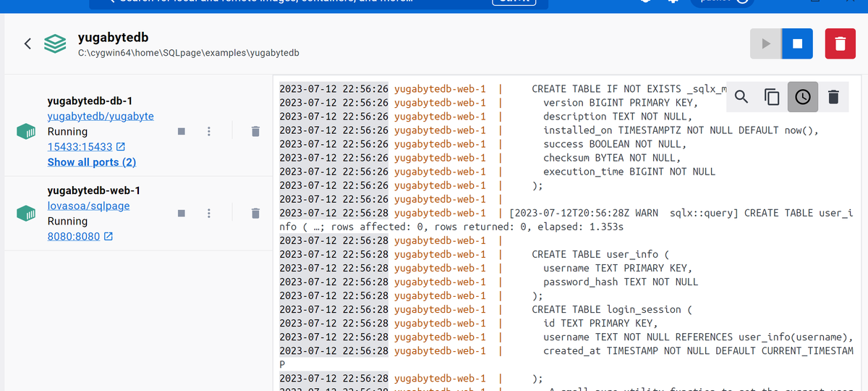Viewport: 868px width, 391px height.
Task: Clear the log terminal with trash icon
Action: click(x=833, y=96)
